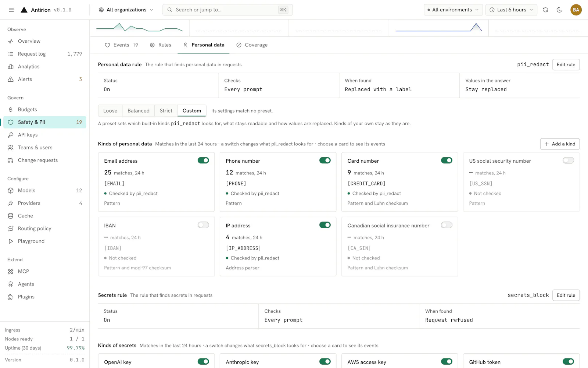Change the Last 6 hours time range
Screen dimensions: 588x368
pyautogui.click(x=511, y=10)
